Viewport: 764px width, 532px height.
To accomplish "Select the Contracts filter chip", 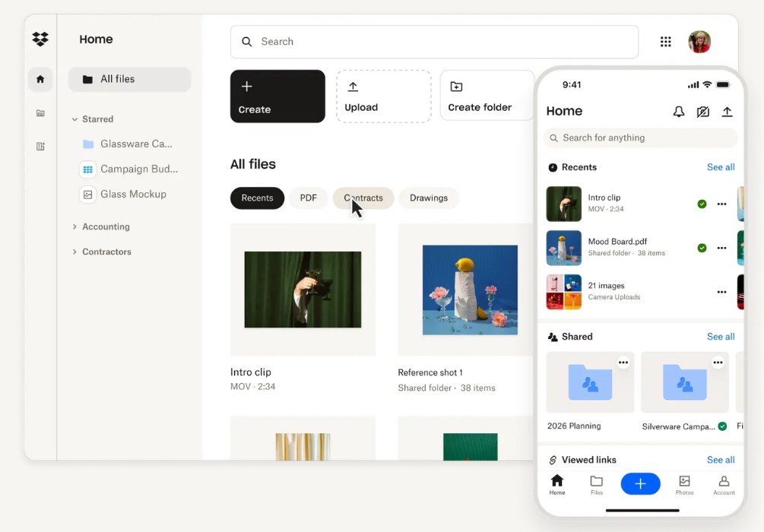I will click(363, 198).
